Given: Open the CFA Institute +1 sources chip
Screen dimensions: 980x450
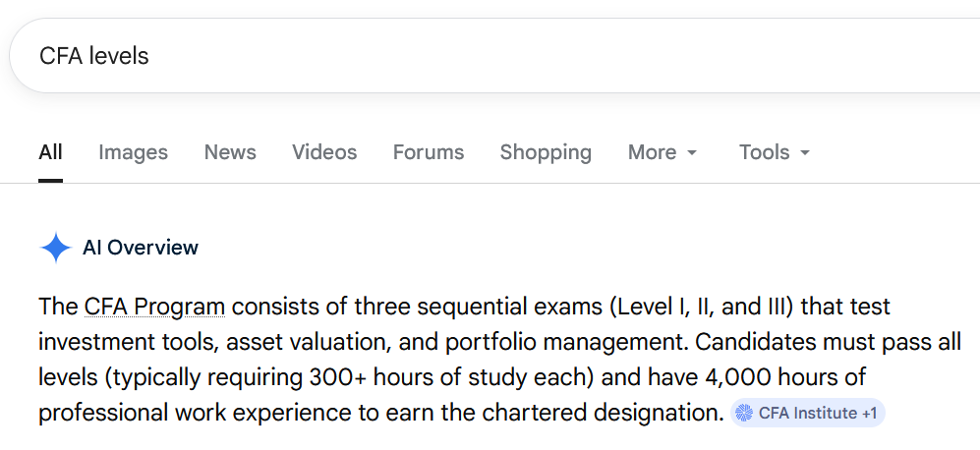Looking at the screenshot, I should tap(807, 414).
